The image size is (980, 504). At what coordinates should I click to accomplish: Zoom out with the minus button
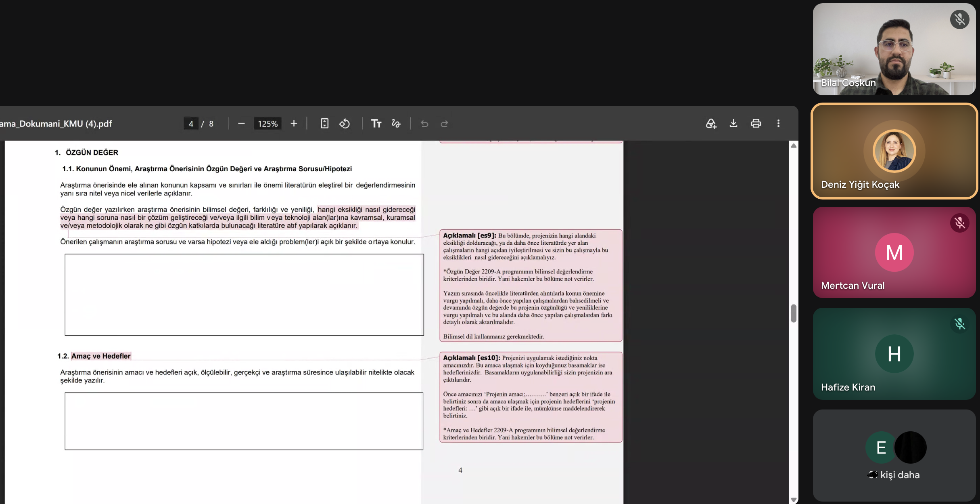click(x=241, y=124)
